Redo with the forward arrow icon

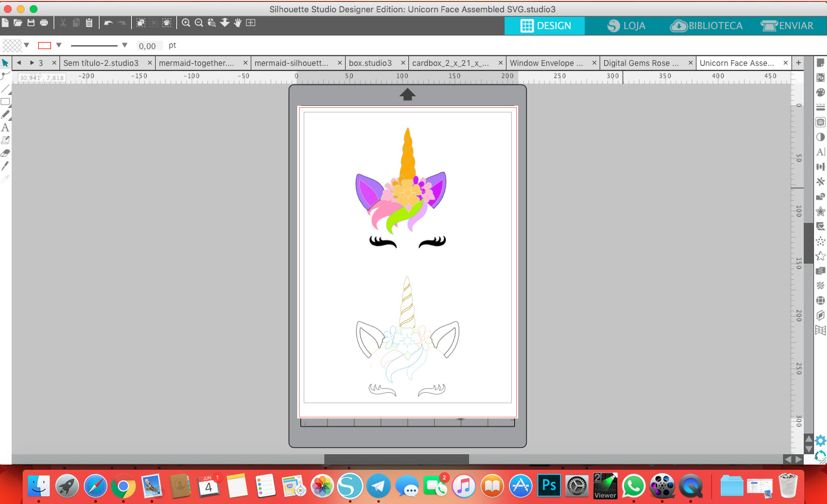click(x=121, y=23)
